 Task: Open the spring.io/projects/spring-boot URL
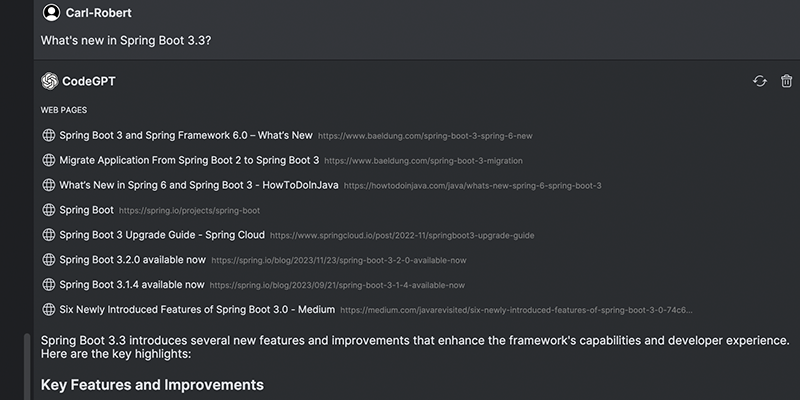[189, 211]
